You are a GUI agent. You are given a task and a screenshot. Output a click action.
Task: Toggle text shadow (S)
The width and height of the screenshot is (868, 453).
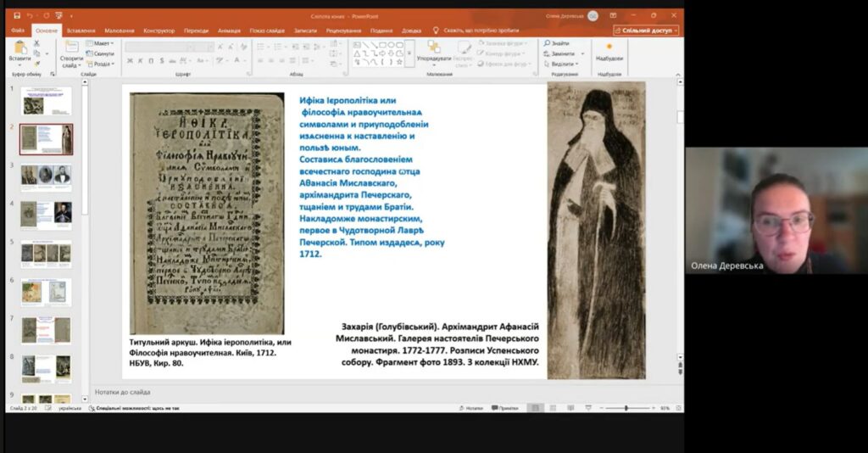coord(162,60)
